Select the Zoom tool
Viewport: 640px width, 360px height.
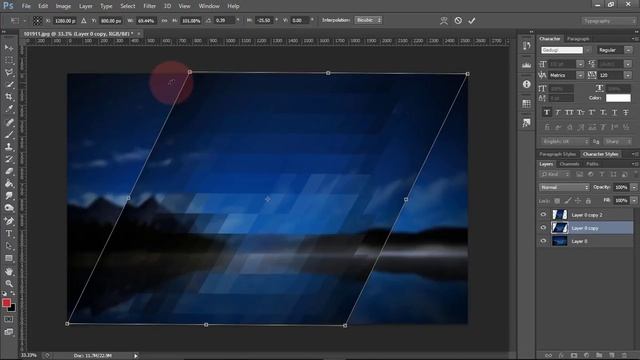tap(9, 283)
